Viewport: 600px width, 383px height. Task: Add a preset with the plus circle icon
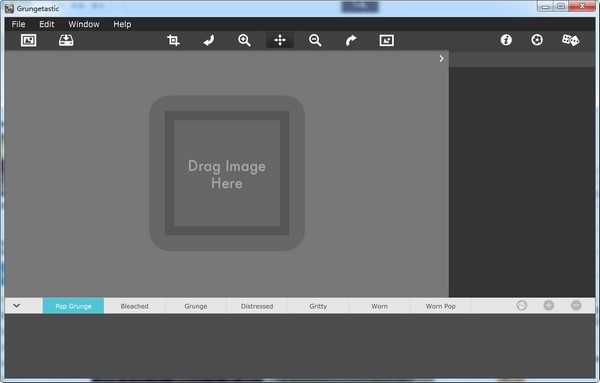[x=549, y=305]
